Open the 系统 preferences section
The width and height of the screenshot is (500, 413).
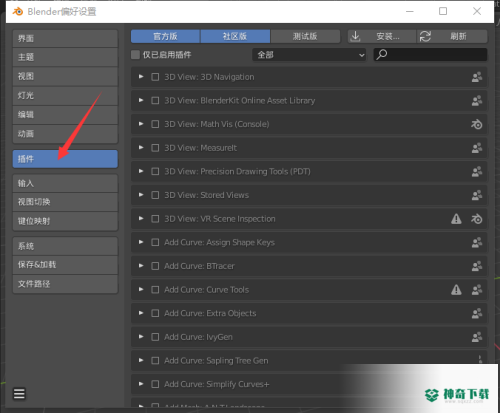(65, 246)
